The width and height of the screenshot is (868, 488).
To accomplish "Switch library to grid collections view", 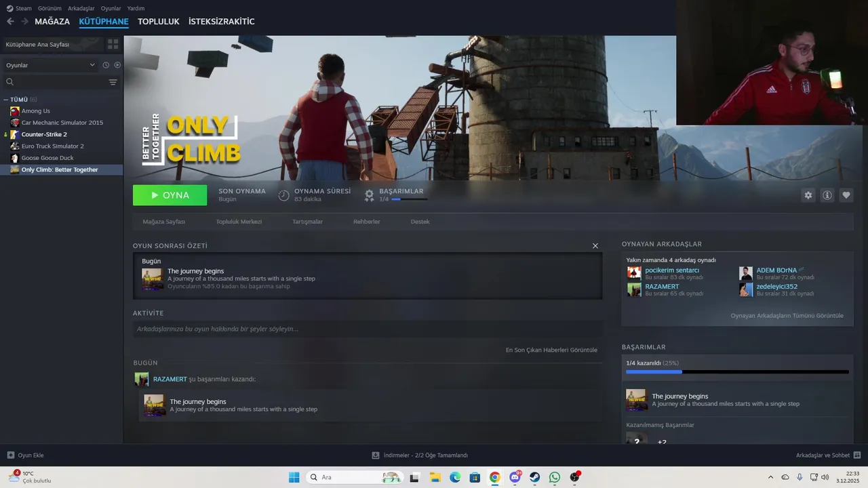I will 113,44.
